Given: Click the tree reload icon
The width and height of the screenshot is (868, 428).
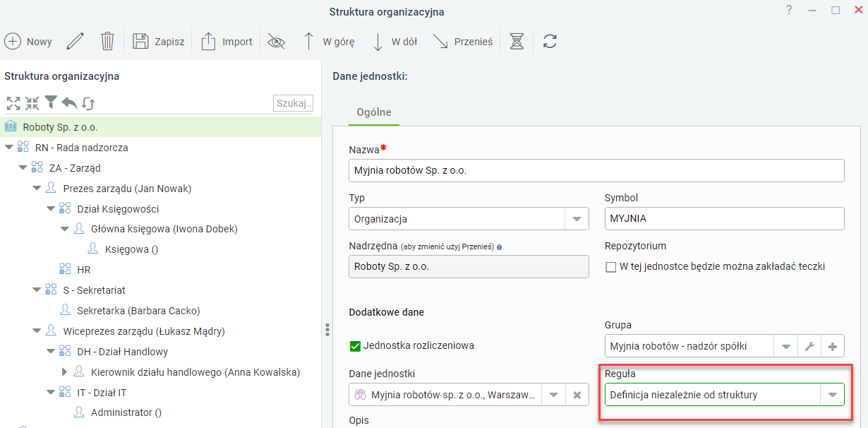Looking at the screenshot, I should 88,103.
